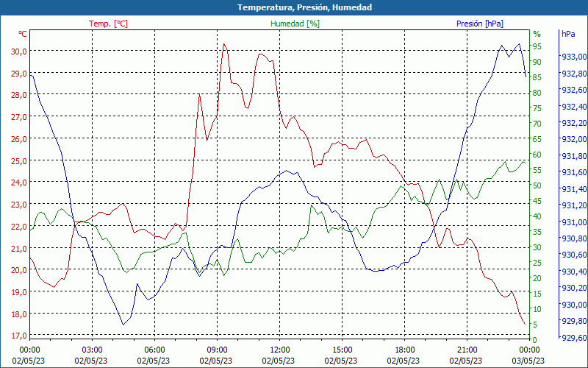Click the 26,0 temperature axis value
The image size is (588, 368).
coord(19,139)
